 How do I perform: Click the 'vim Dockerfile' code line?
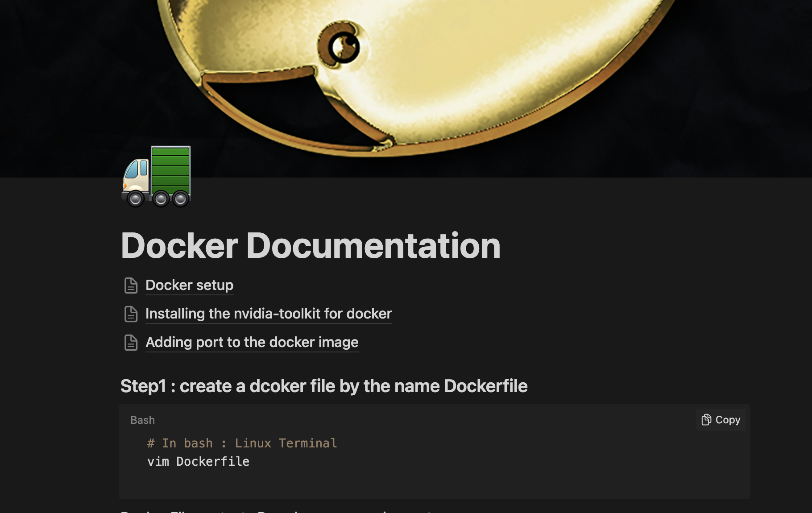click(199, 462)
